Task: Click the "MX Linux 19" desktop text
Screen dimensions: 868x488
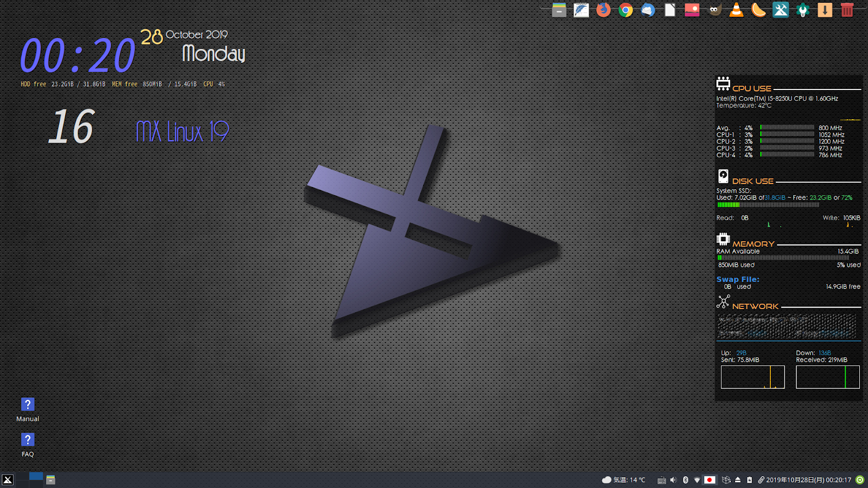Action: click(182, 131)
